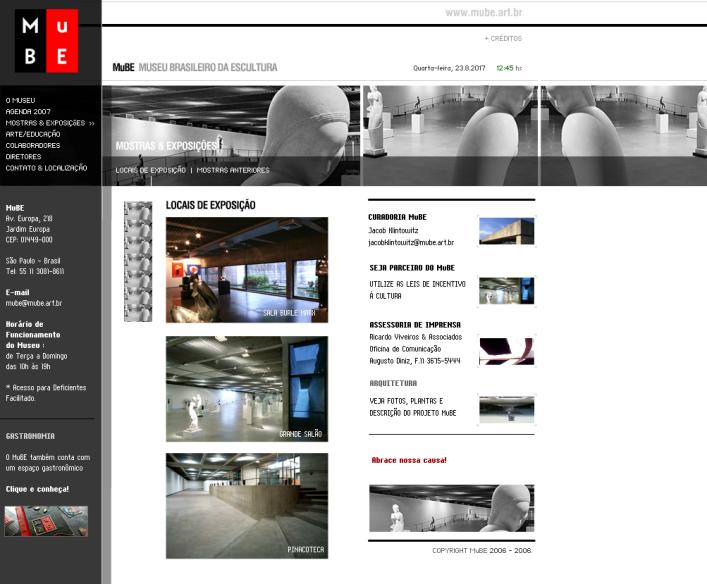707x584 pixels.
Task: Click Veja fotos, plantas e descrição text
Action: pyautogui.click(x=413, y=407)
